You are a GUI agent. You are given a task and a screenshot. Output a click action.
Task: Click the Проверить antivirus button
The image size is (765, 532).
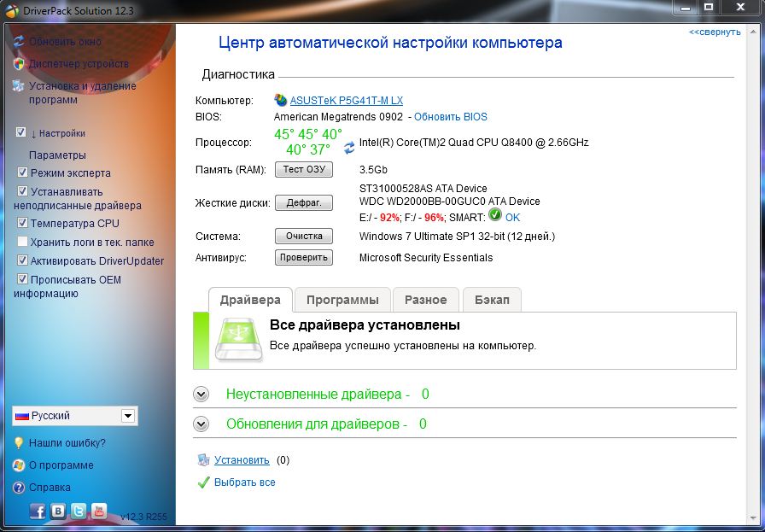coord(304,257)
